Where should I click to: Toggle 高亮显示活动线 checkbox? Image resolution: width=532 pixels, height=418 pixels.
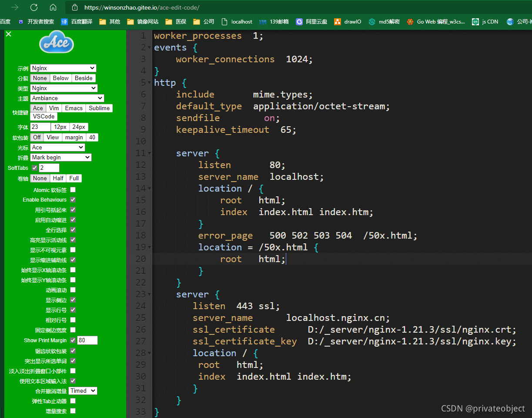point(73,239)
